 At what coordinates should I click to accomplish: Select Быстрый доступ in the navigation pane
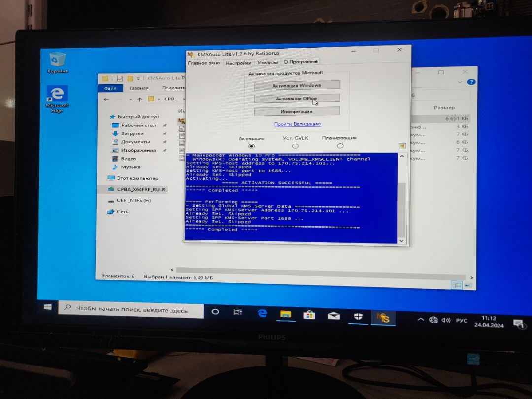[134, 116]
